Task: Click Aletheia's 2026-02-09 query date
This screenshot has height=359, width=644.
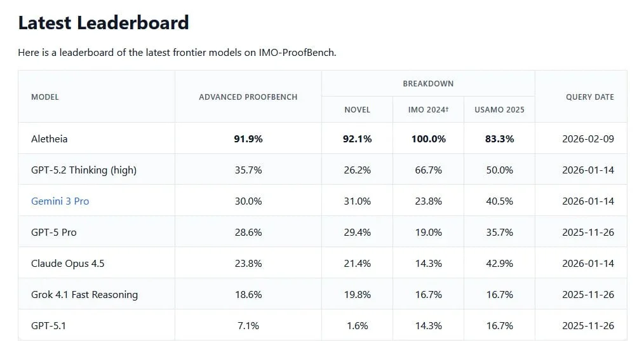Action: [x=588, y=139]
